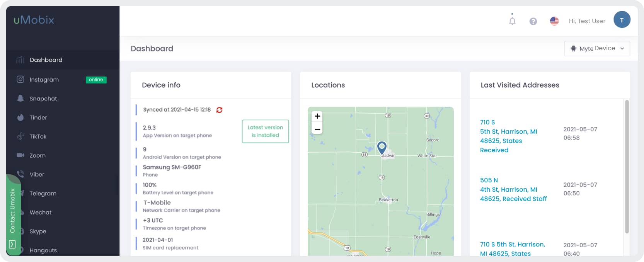
Task: Open Viber in the sidebar menu
Action: [63, 174]
